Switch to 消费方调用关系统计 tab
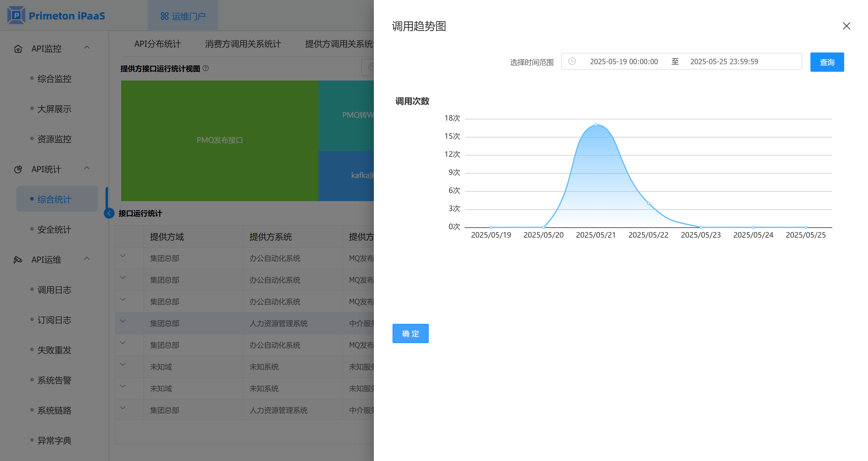Image resolution: width=868 pixels, height=461 pixels. pos(243,44)
